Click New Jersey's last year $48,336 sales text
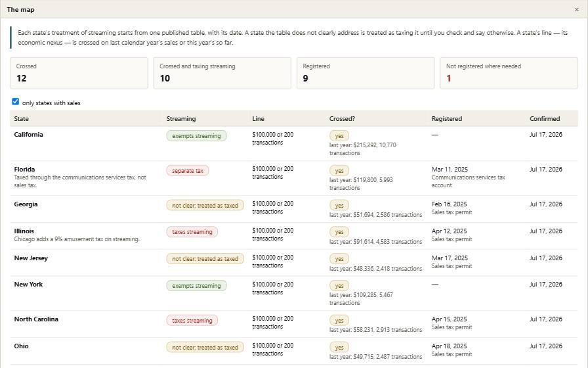 point(376,269)
